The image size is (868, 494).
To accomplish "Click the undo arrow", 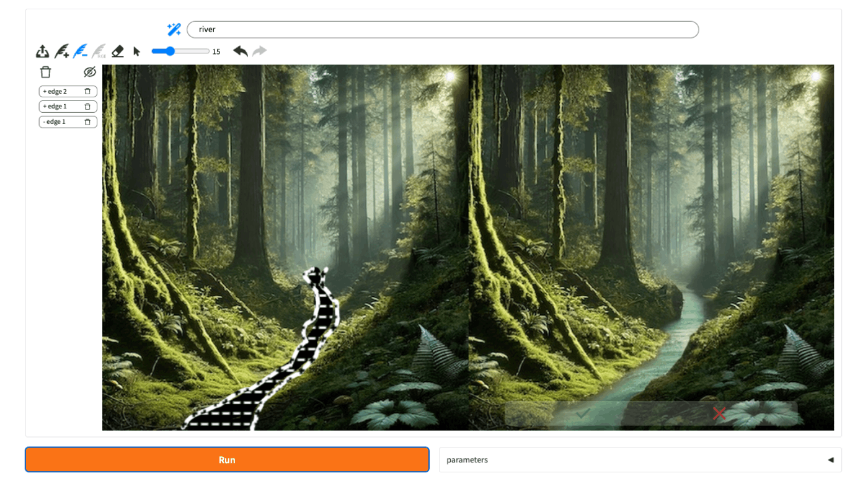I will coord(240,51).
